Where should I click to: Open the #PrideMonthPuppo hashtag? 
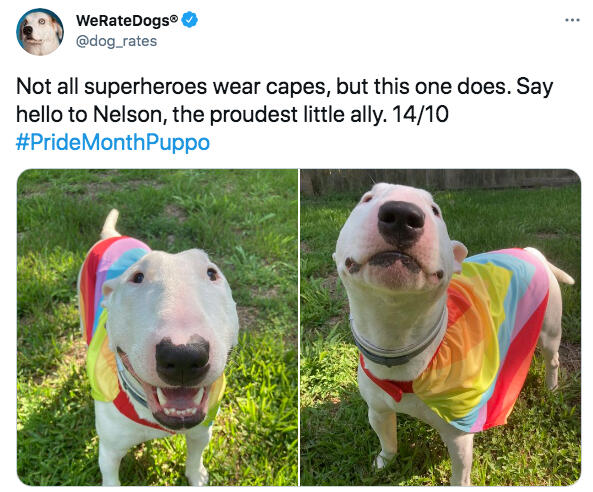pyautogui.click(x=113, y=142)
